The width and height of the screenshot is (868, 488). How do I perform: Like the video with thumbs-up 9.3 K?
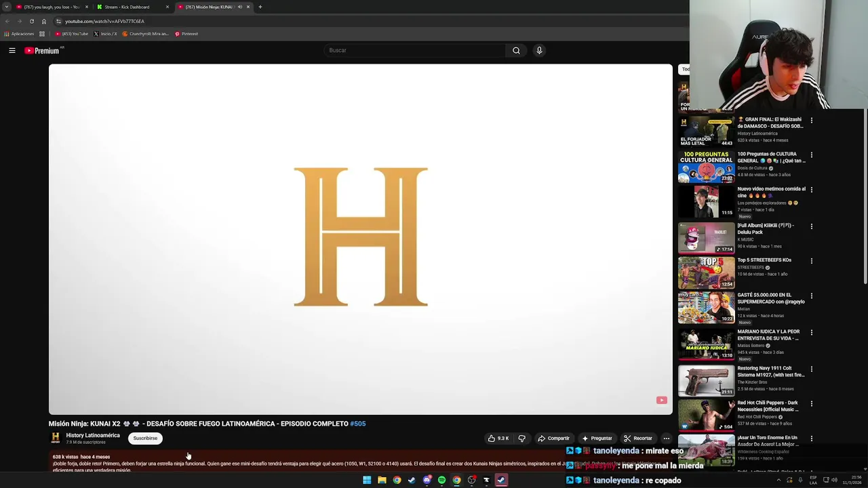tap(498, 439)
